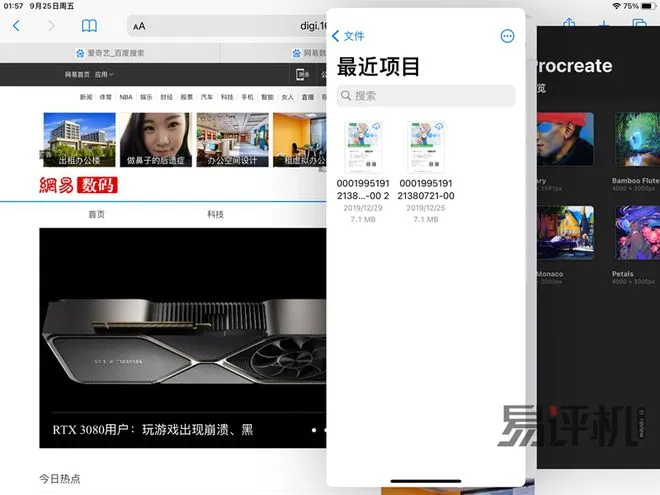Open Safari bookmarks book icon

coord(89,26)
